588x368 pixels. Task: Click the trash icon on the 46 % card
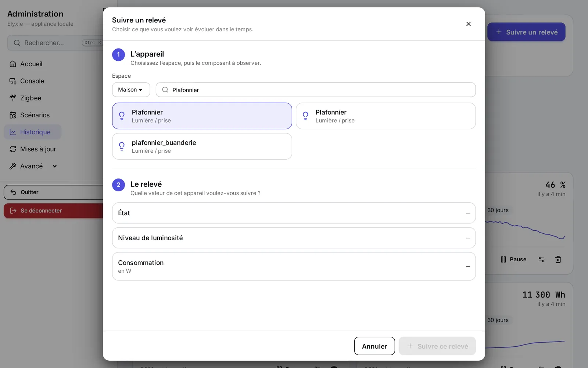coord(558,259)
